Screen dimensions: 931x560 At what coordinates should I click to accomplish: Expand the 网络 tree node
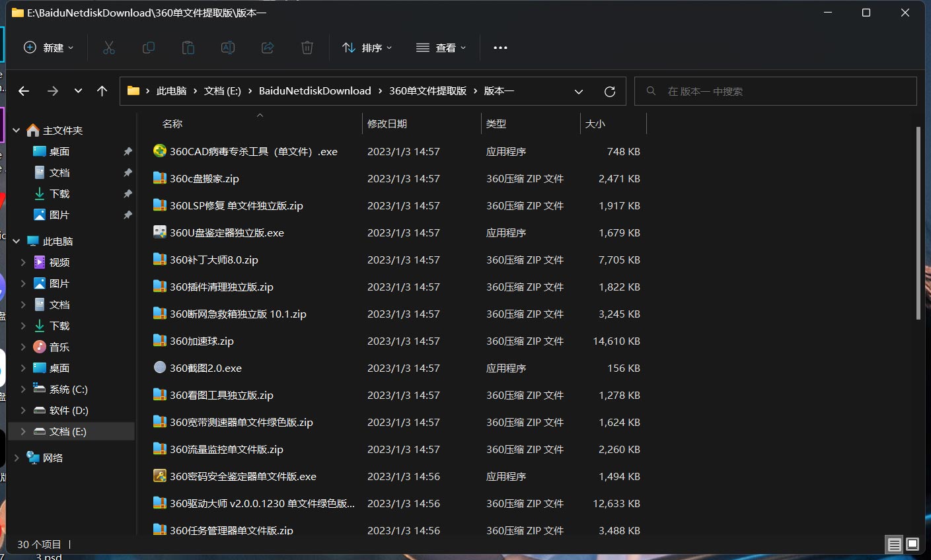click(x=17, y=458)
